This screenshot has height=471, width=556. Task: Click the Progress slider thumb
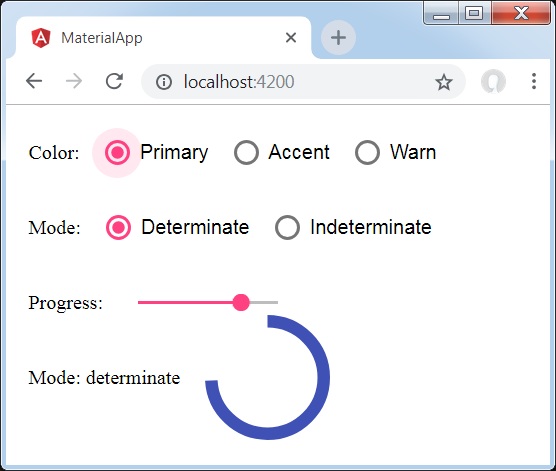pos(241,302)
